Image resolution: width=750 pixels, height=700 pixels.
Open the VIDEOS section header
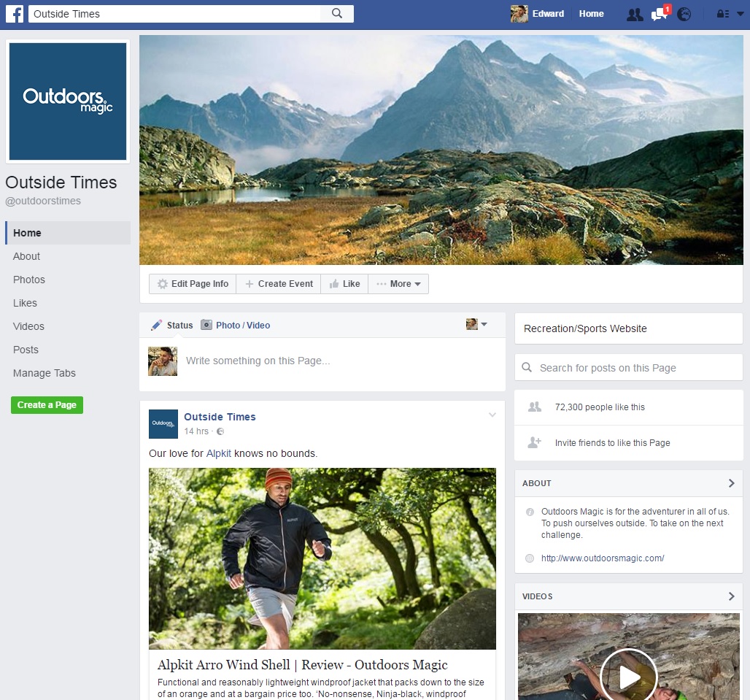pyautogui.click(x=537, y=596)
